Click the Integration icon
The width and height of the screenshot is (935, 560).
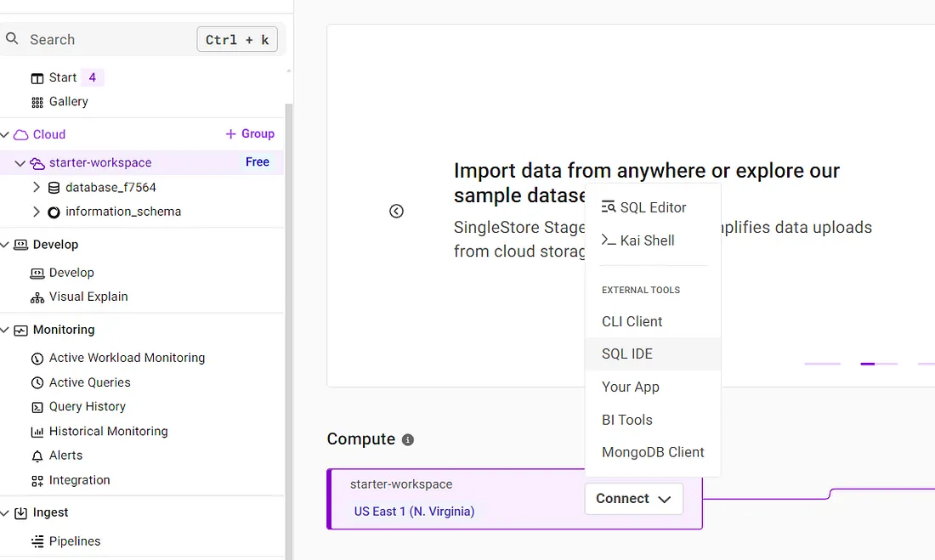[x=37, y=481]
